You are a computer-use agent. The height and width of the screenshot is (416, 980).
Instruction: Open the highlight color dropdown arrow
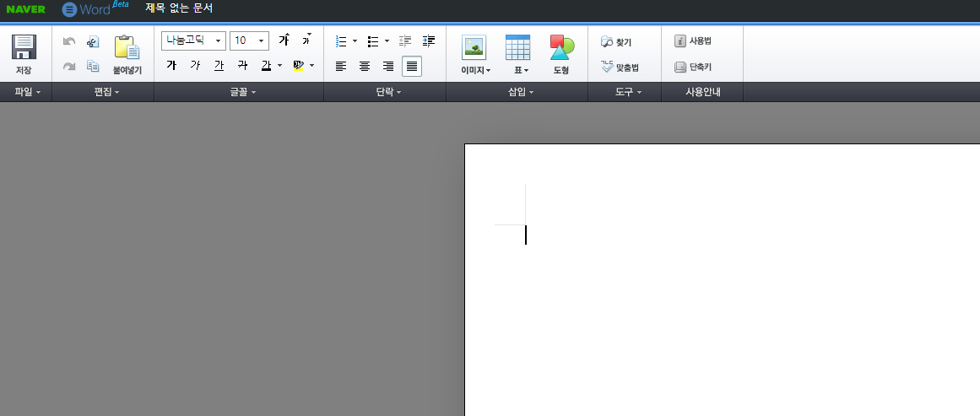click(311, 65)
